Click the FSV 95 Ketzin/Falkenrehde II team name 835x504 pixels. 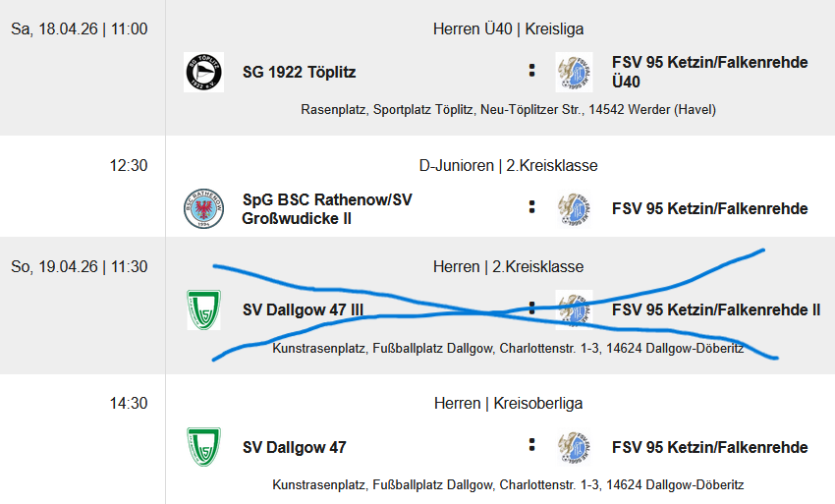click(x=715, y=310)
